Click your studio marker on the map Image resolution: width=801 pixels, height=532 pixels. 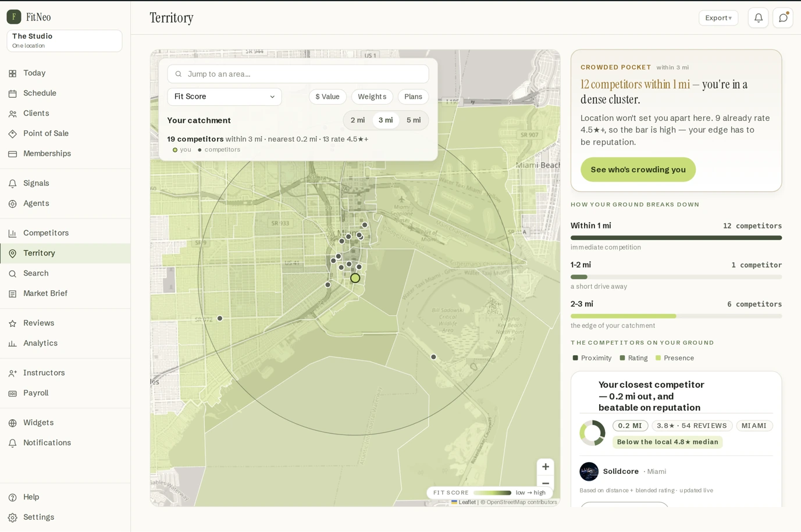[355, 279]
